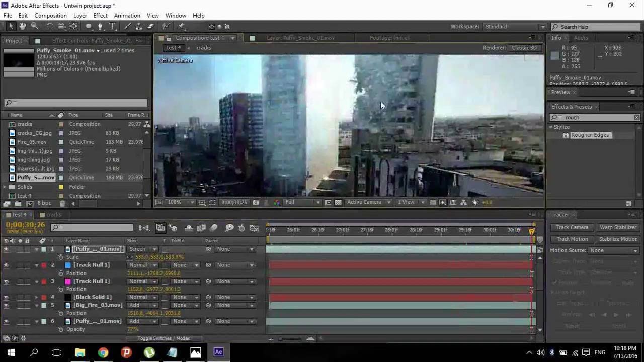Viewport: 644px width, 362px height.
Task: Hide the Black Solid 1 layer
Action: coord(6,297)
